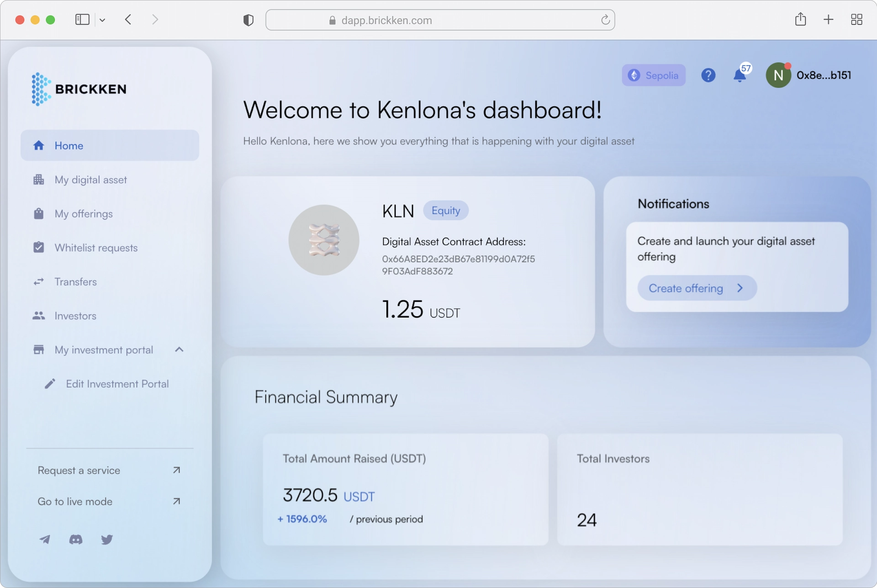This screenshot has height=588, width=877.
Task: Open the notifications bell icon
Action: 740,75
